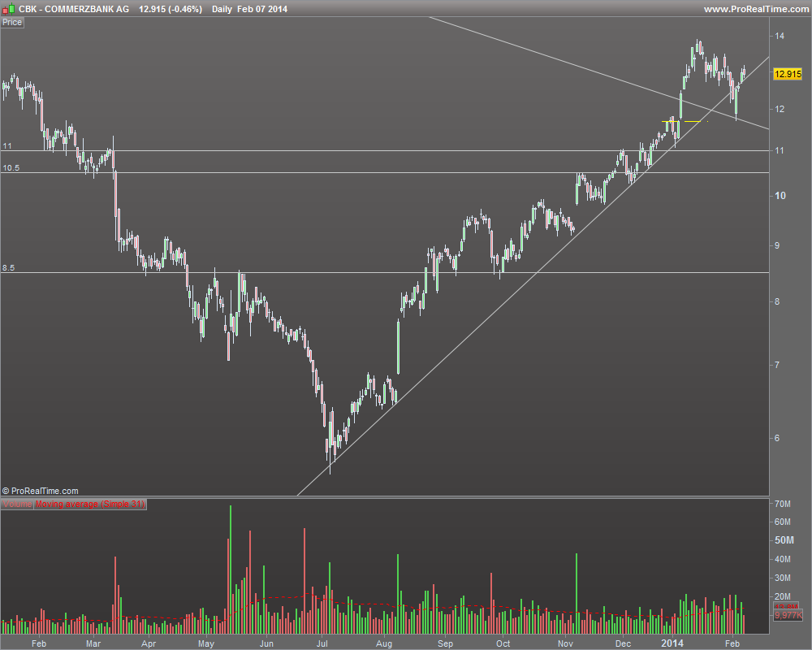Image resolution: width=812 pixels, height=650 pixels.
Task: Click the 9,977K volume value tag
Action: point(788,615)
